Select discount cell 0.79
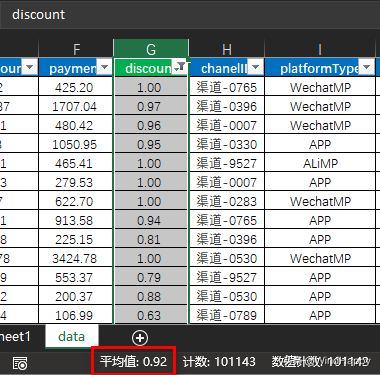Viewport: 380px width, 375px height. point(151,277)
